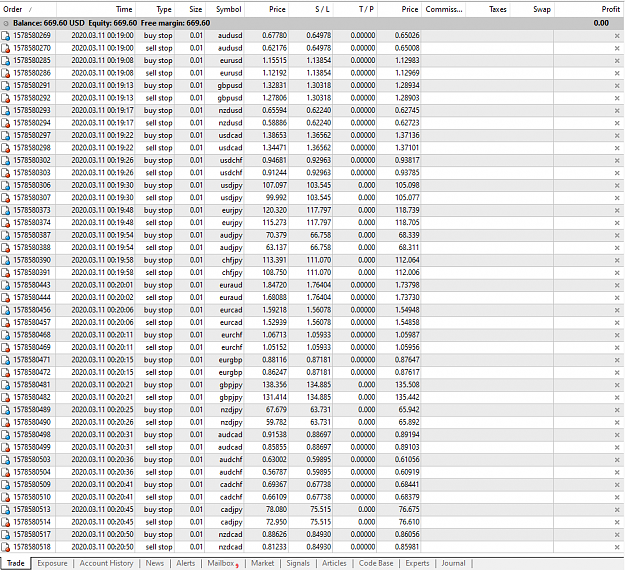This screenshot has height=570, width=625.
Task: Sort by the Commission column header
Action: [x=444, y=9]
